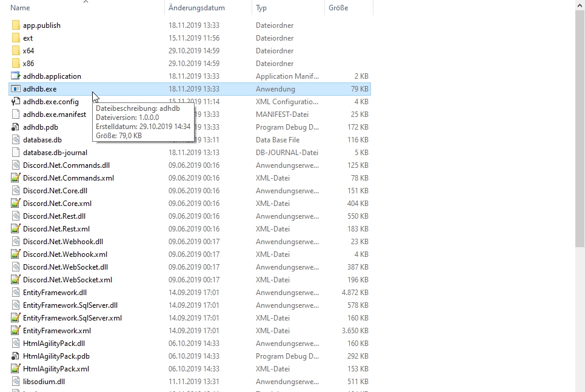Click the adhdb.pdb debug file icon
The height and width of the screenshot is (392, 585).
coord(16,127)
